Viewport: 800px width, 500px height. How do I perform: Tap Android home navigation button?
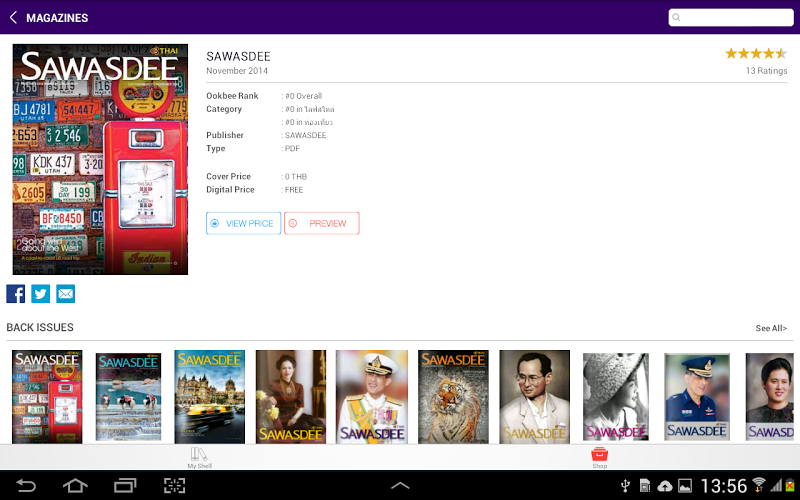pyautogui.click(x=75, y=485)
